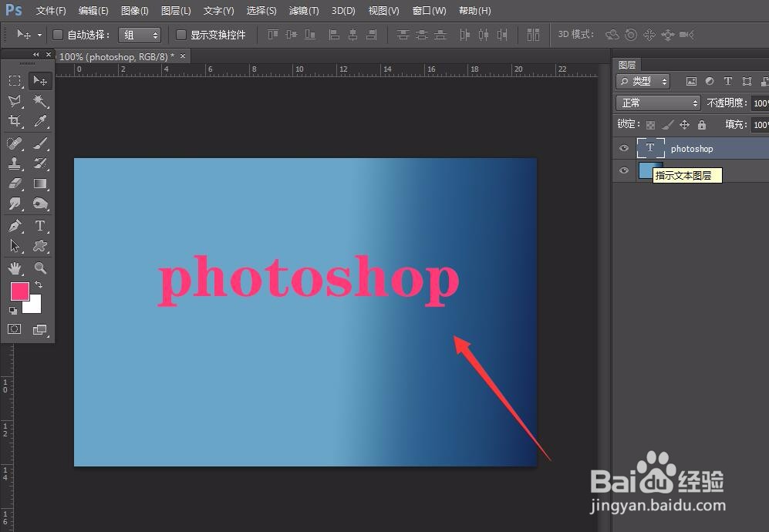The image size is (769, 532).
Task: Toggle lock transparent pixels
Action: (650, 125)
